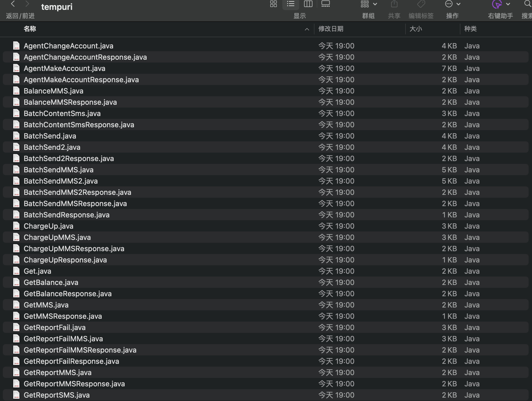Click the BalanceMMS.java file icon
532x401 pixels.
(x=16, y=91)
